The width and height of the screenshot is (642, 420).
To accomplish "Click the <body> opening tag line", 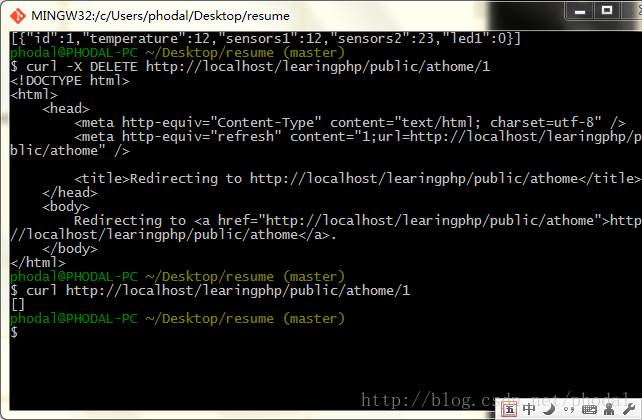I will [x=66, y=206].
